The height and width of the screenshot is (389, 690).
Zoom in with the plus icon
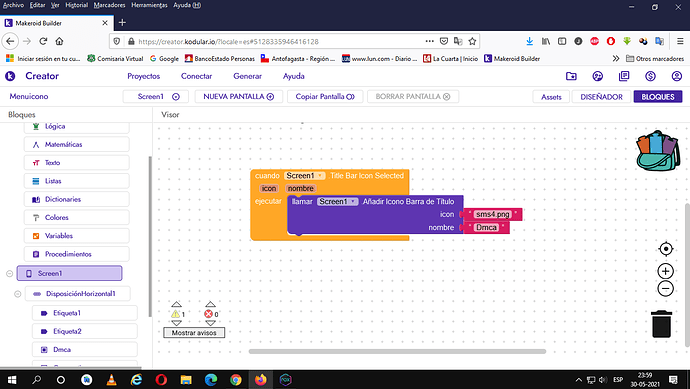pyautogui.click(x=666, y=271)
